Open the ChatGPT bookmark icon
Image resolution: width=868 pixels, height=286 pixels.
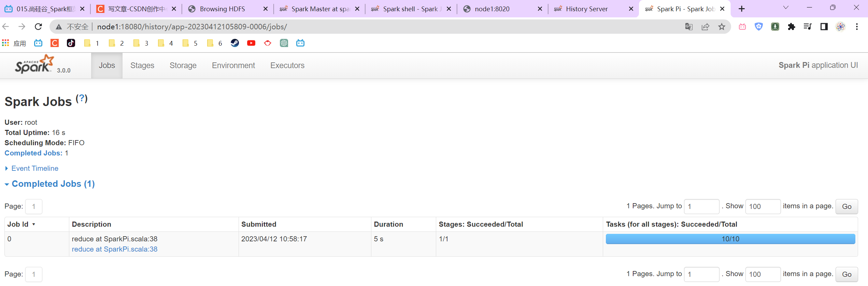point(284,43)
